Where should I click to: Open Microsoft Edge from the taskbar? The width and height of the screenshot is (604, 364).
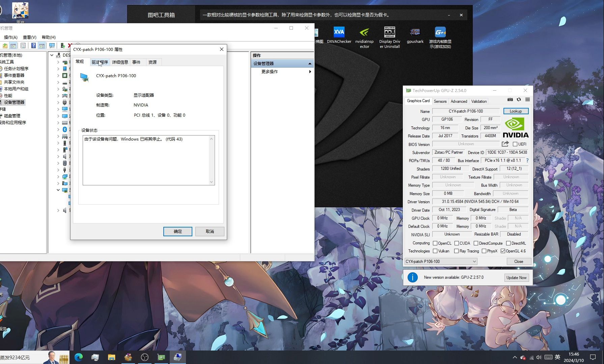tap(79, 357)
